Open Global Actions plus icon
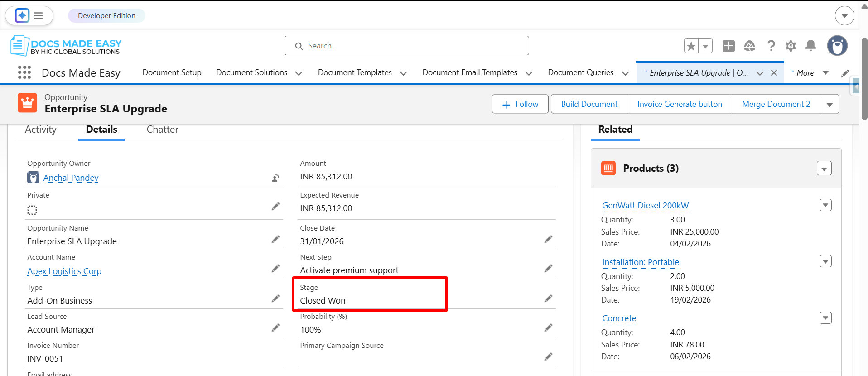Screen dimensions: 868x376 [x=728, y=46]
